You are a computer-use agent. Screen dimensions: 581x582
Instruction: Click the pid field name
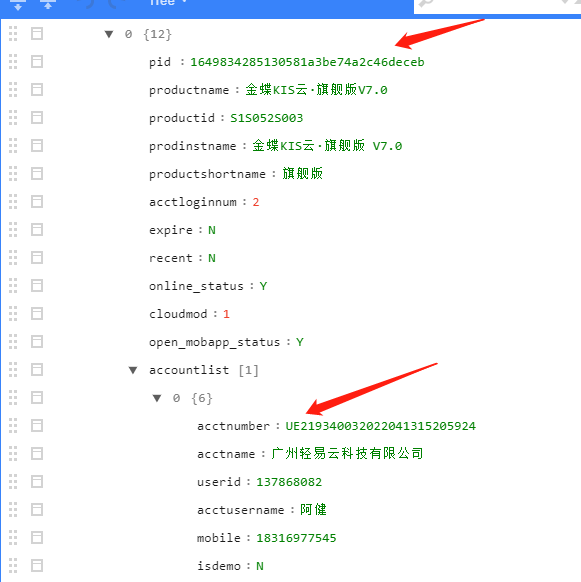[160, 62]
